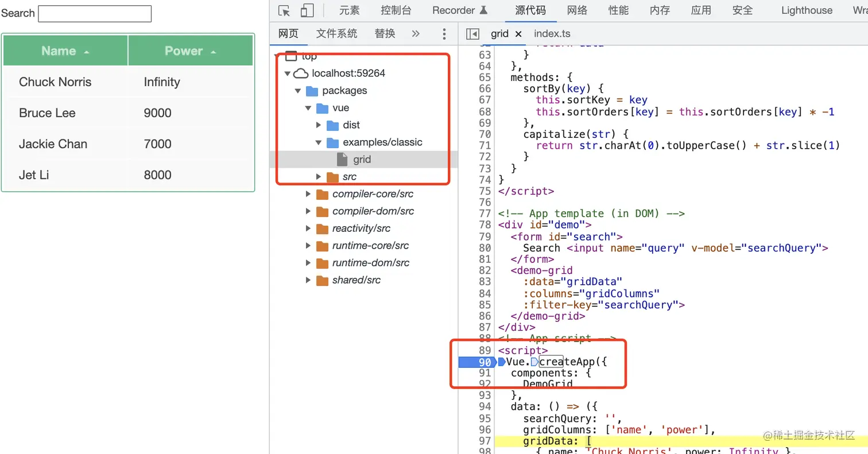This screenshot has width=868, height=454.
Task: Hide the navigator with the sidebar toggle icon
Action: [x=472, y=34]
